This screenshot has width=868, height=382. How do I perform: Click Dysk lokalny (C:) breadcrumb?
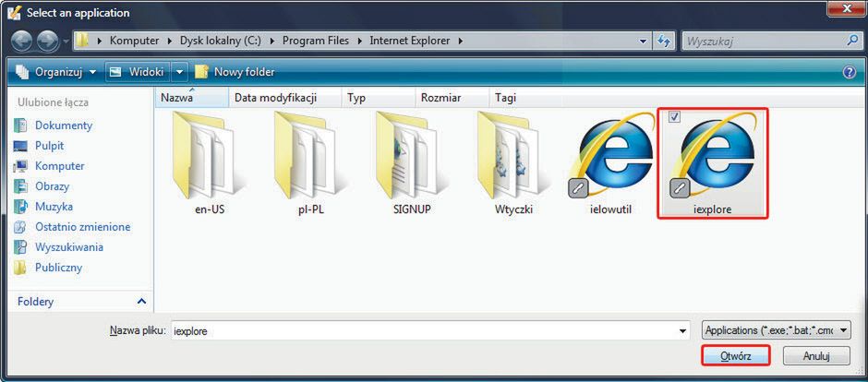click(x=221, y=41)
